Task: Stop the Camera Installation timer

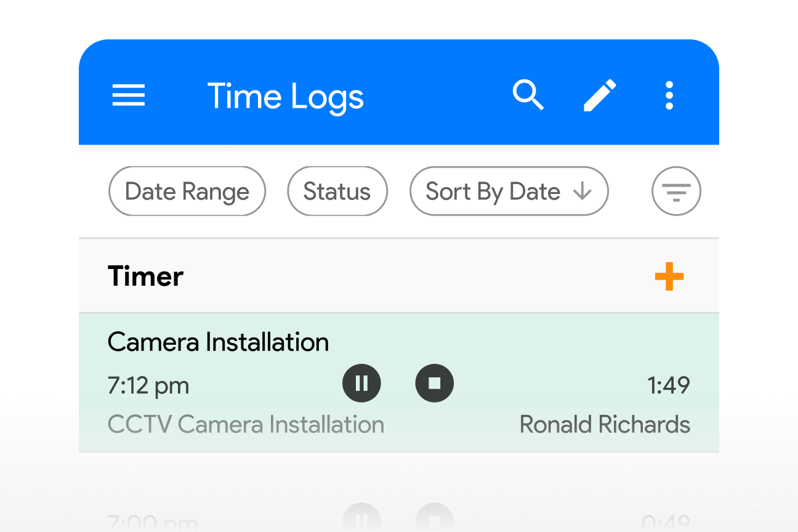Action: coord(435,383)
